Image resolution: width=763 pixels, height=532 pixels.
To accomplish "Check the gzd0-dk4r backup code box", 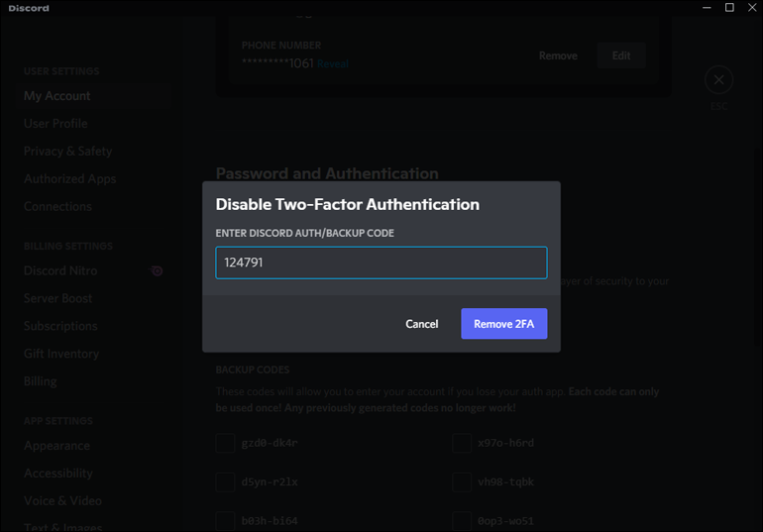I will (x=225, y=443).
